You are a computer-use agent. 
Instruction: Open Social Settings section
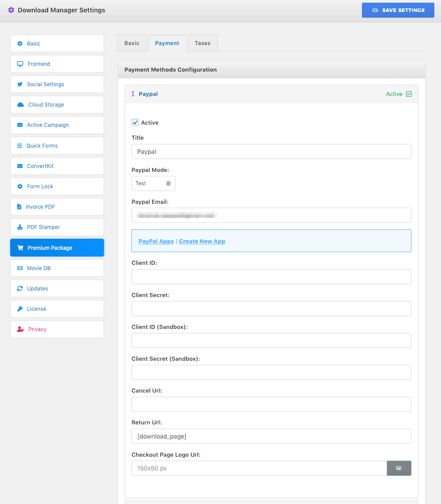pos(57,84)
